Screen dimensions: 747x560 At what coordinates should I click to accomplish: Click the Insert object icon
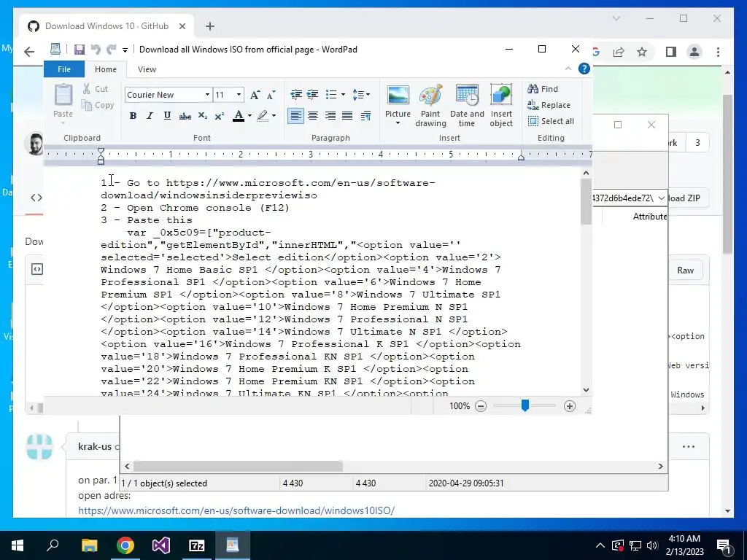pos(501,105)
